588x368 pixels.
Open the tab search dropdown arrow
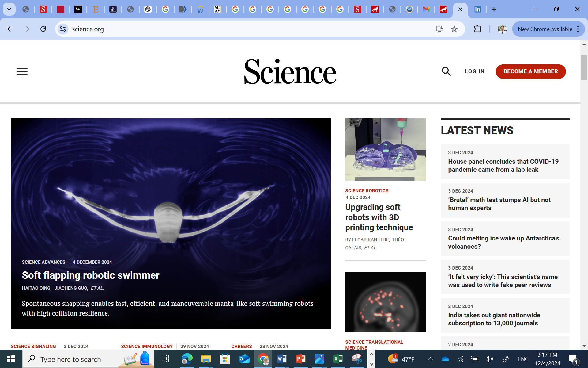(9, 9)
